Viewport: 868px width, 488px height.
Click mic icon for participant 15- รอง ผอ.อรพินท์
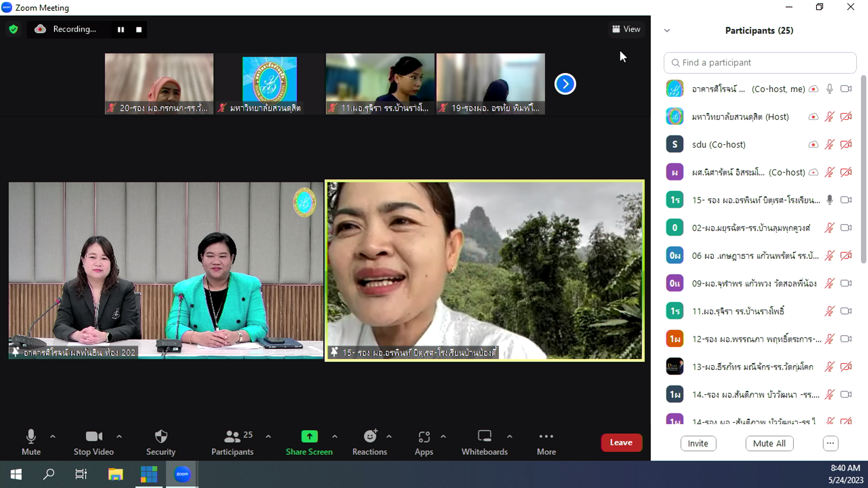(x=830, y=200)
